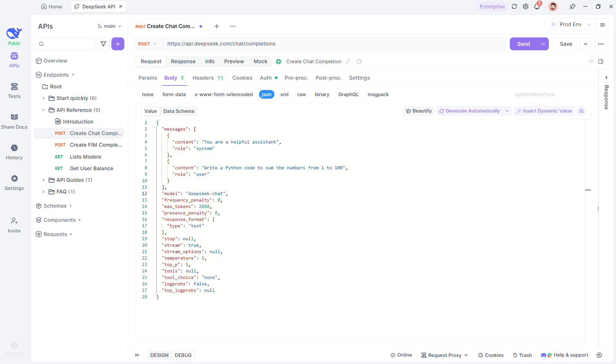Open the Send button dropdown arrow

tap(543, 44)
